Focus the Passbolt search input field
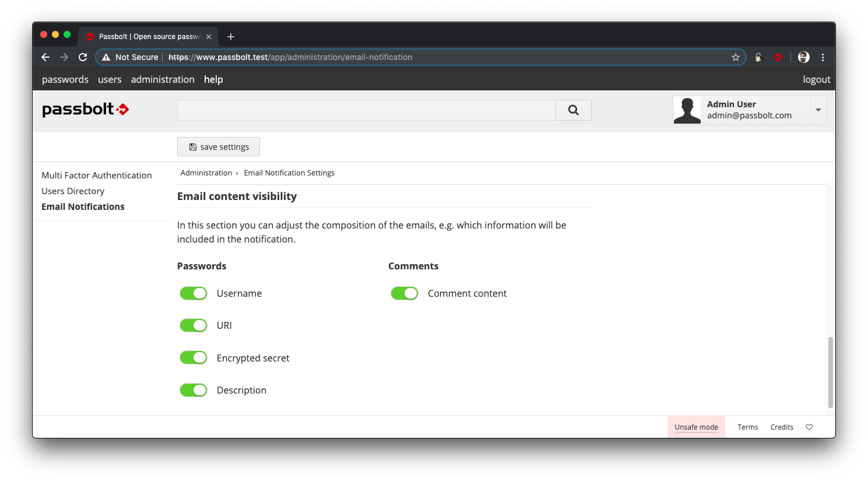This screenshot has width=868, height=481. coord(366,110)
